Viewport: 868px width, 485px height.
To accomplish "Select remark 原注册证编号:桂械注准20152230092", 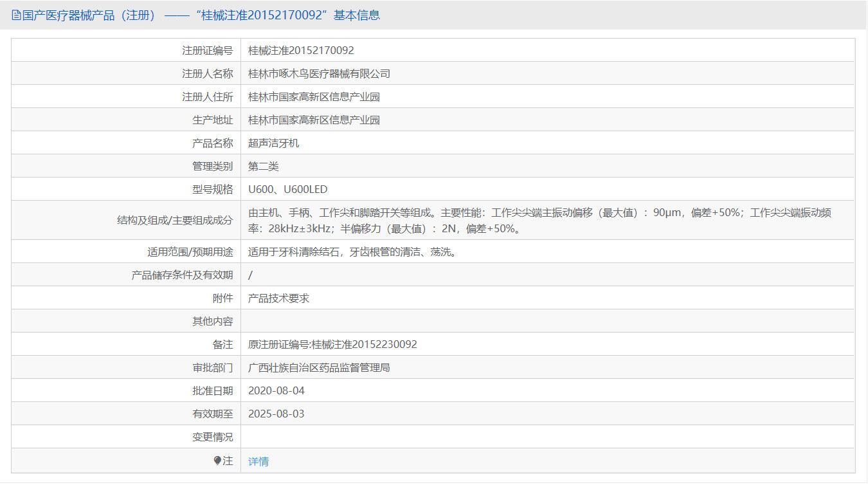I will (x=332, y=344).
